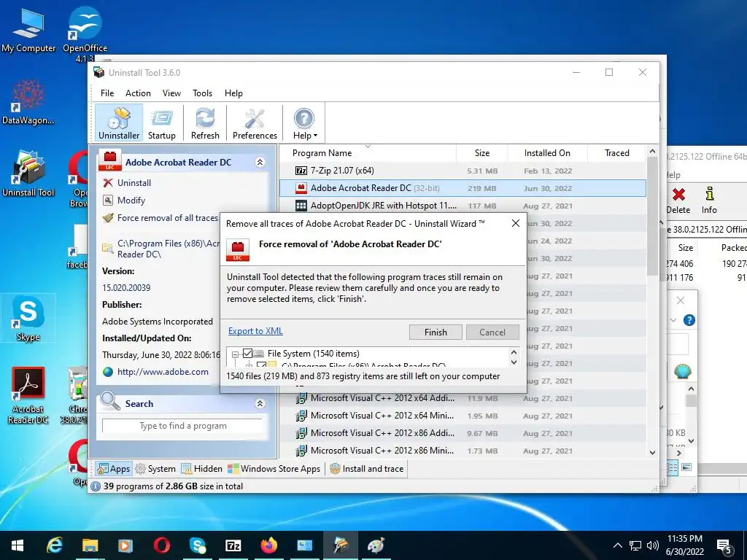747x560 pixels.
Task: Switch to the Hidden tab
Action: (202, 469)
